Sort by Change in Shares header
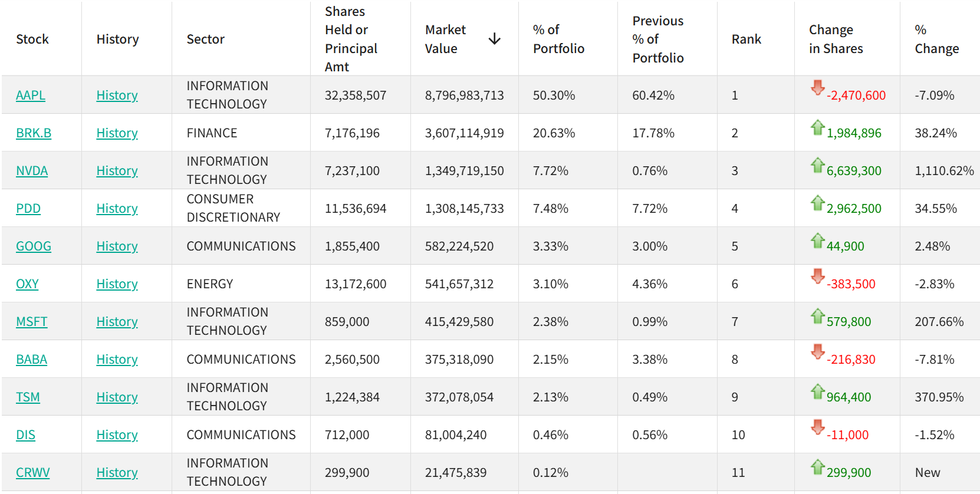980x494 pixels. [836, 39]
